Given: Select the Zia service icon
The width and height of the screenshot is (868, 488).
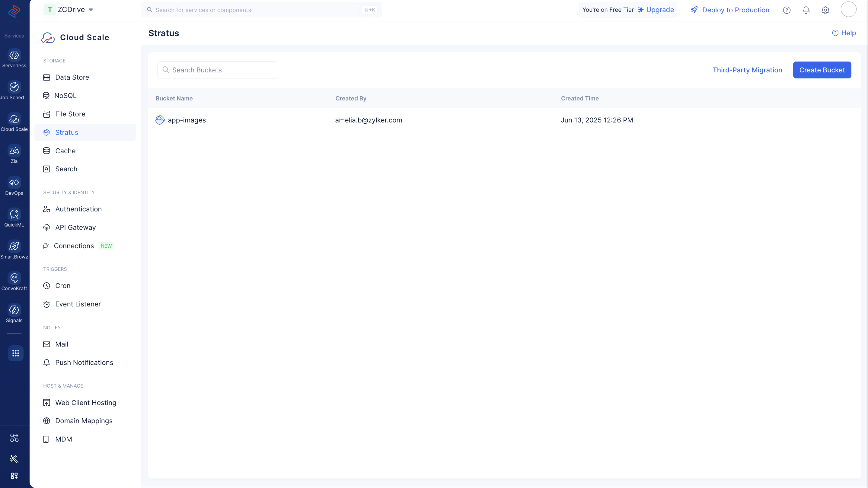Looking at the screenshot, I should coord(14,151).
